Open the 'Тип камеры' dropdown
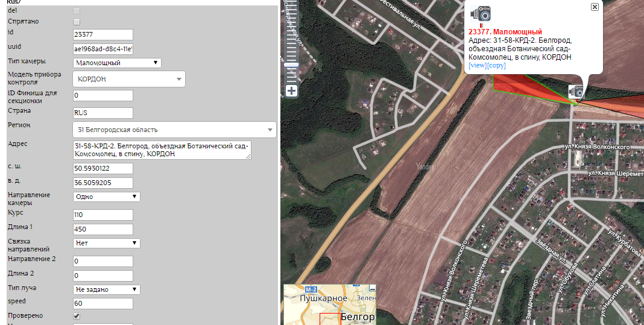 [117, 63]
